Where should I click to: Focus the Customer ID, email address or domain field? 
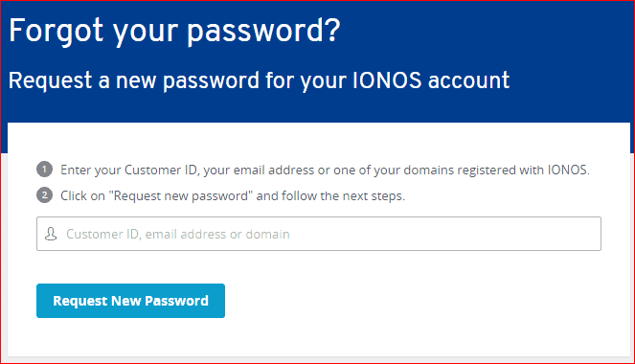click(319, 234)
